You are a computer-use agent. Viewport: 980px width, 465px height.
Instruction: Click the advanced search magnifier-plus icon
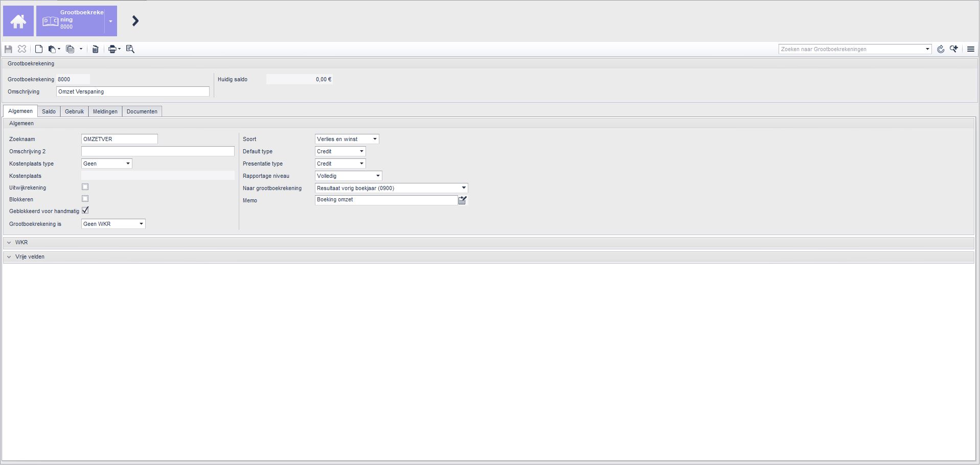click(954, 49)
